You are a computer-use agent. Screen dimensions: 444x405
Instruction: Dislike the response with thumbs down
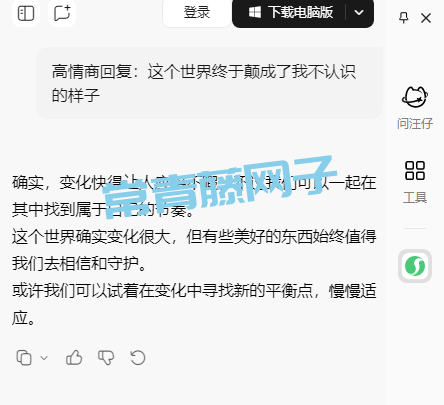106,358
